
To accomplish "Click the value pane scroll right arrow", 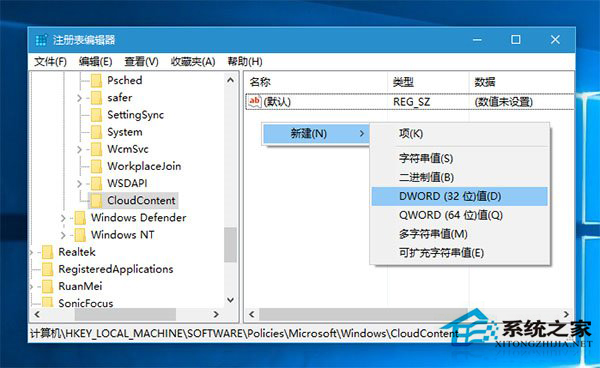I will pyautogui.click(x=567, y=314).
